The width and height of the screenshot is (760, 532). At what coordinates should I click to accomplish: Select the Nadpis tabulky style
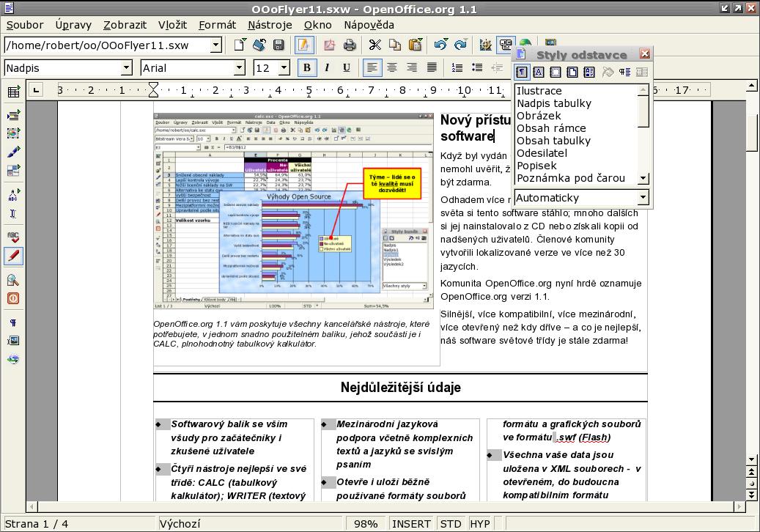(x=577, y=103)
